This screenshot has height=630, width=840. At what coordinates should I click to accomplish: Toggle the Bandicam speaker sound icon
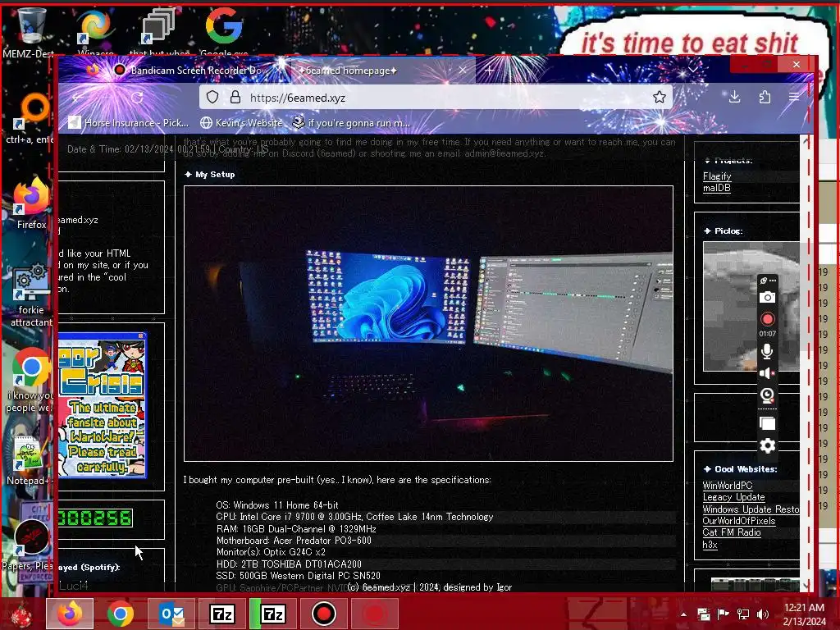[767, 373]
